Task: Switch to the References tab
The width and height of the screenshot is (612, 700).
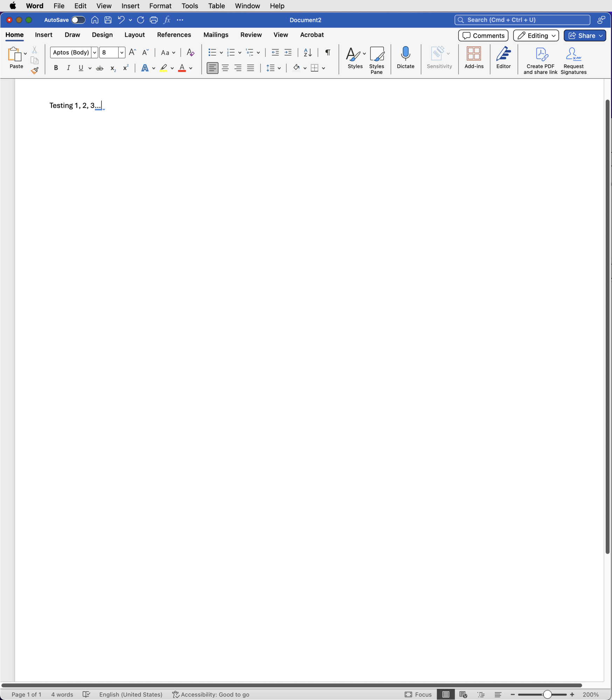Action: point(174,35)
